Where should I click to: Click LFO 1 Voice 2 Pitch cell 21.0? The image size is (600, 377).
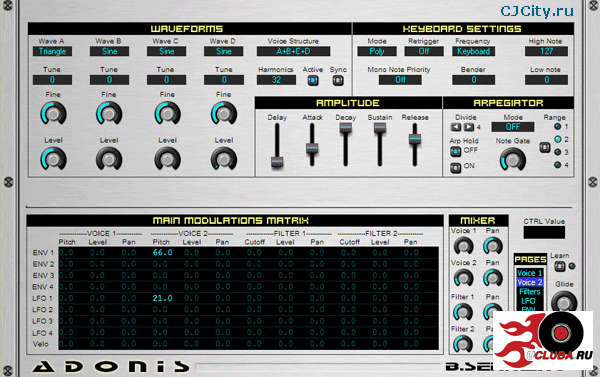[x=162, y=298]
